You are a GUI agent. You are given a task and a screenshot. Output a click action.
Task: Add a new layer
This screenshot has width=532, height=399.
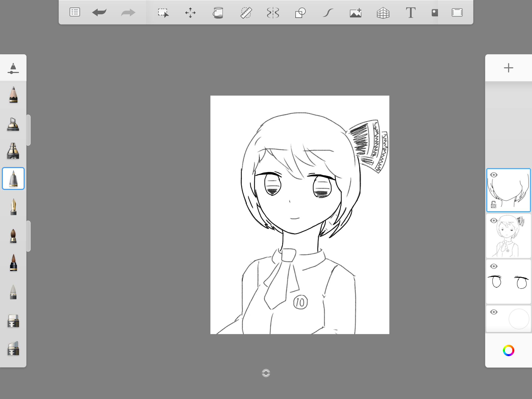508,68
